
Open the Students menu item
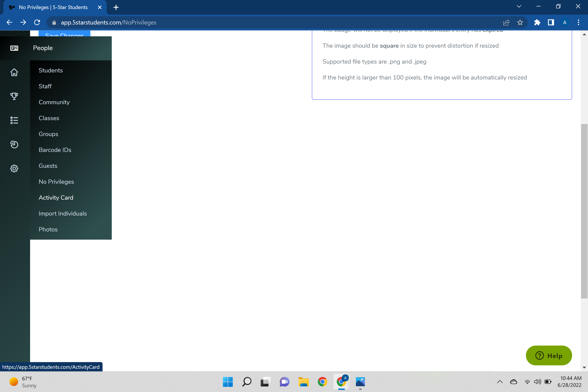click(x=51, y=70)
